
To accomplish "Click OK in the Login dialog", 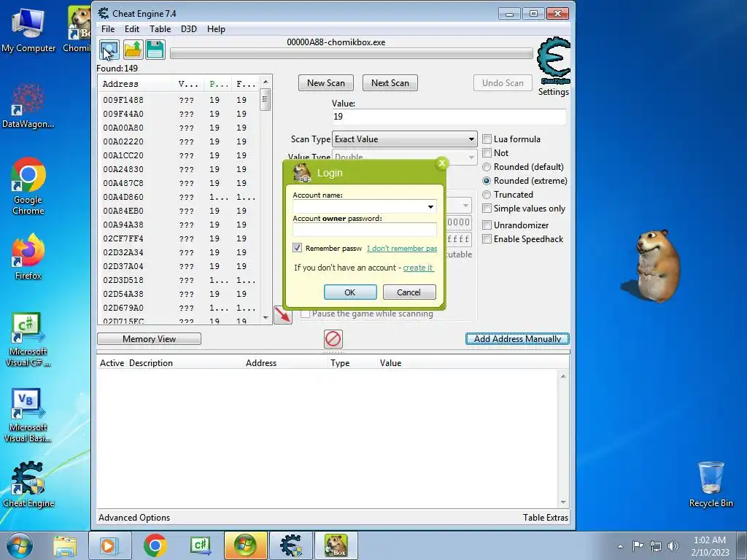I will coord(350,292).
